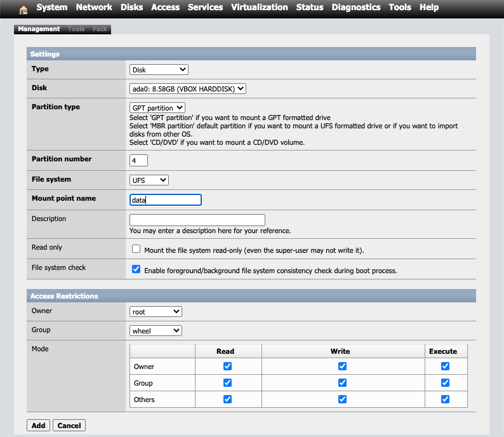Click the Settings section header
The width and height of the screenshot is (504, 437).
[x=251, y=54]
